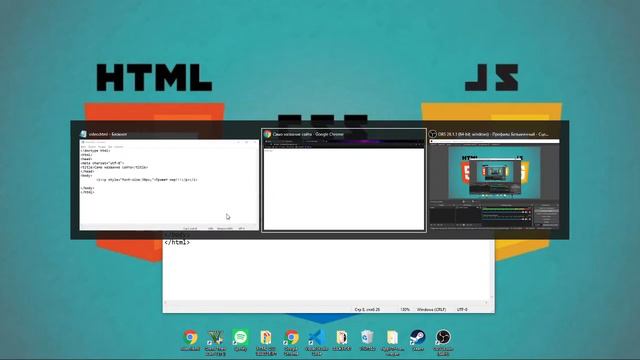This screenshot has height=360, width=640.
Task: Click the 100% zoom value in Notepad
Action: 405,310
